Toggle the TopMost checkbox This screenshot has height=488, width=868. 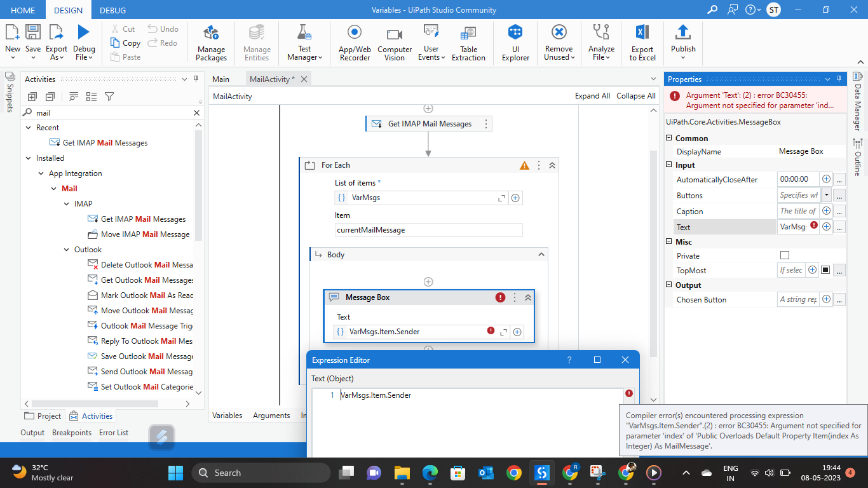825,270
